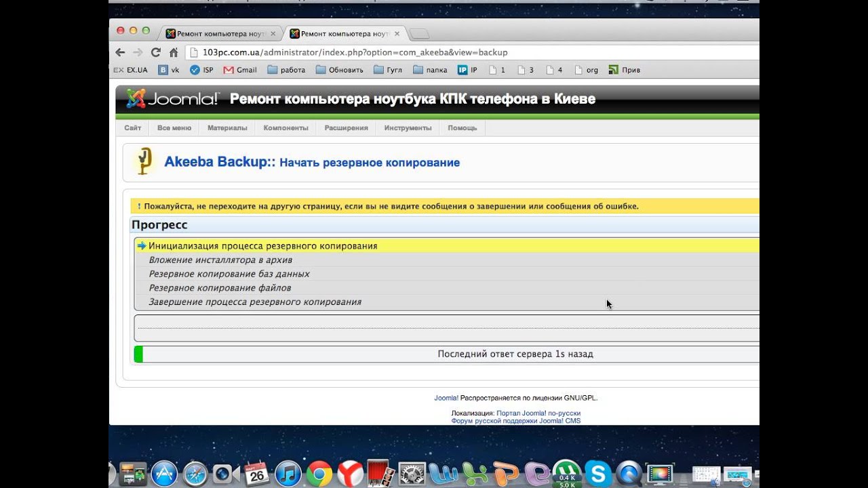Open Calendar showing 26 in dock
The height and width of the screenshot is (488, 868).
point(257,474)
